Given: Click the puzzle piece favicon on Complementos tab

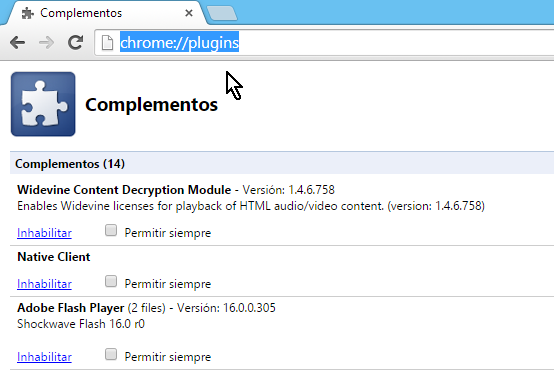Looking at the screenshot, I should pos(28,13).
